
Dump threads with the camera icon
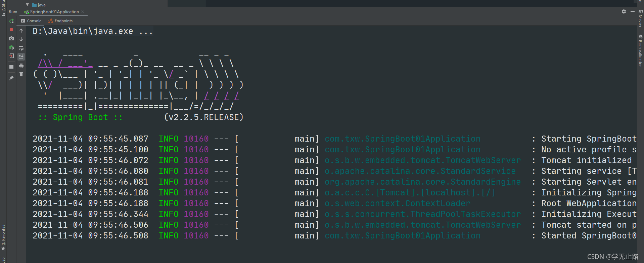point(11,38)
